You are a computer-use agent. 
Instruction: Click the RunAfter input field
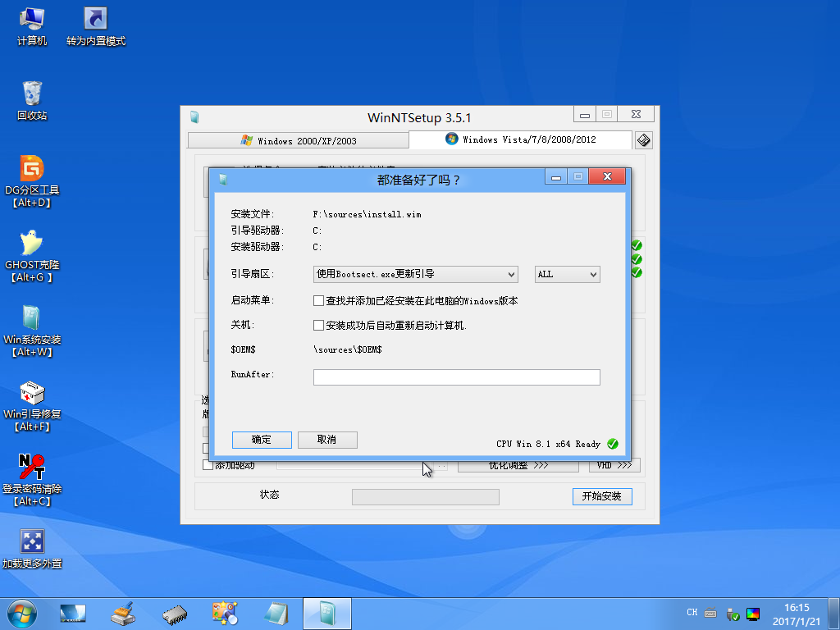pyautogui.click(x=456, y=377)
